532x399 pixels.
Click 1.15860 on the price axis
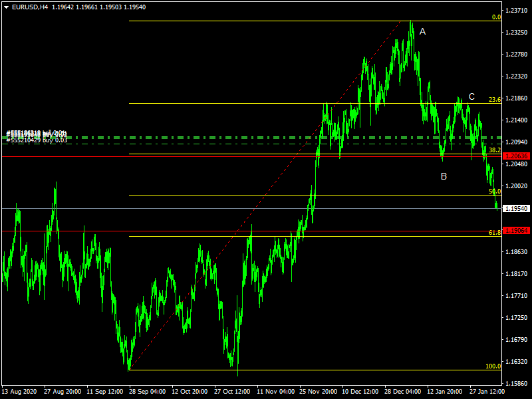(x=517, y=384)
